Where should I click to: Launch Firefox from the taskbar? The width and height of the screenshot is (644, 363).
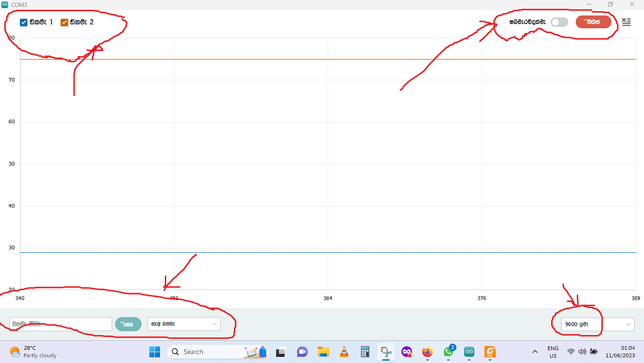click(427, 351)
